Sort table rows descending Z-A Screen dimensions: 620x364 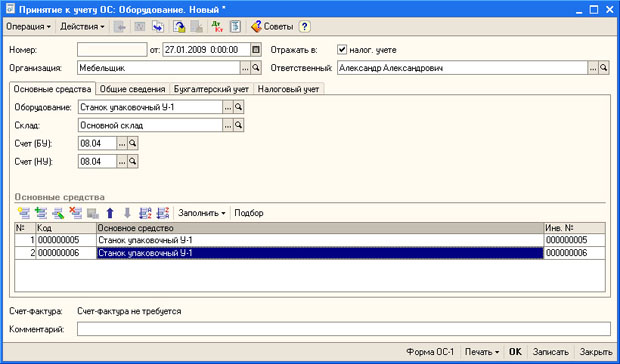[x=163, y=213]
